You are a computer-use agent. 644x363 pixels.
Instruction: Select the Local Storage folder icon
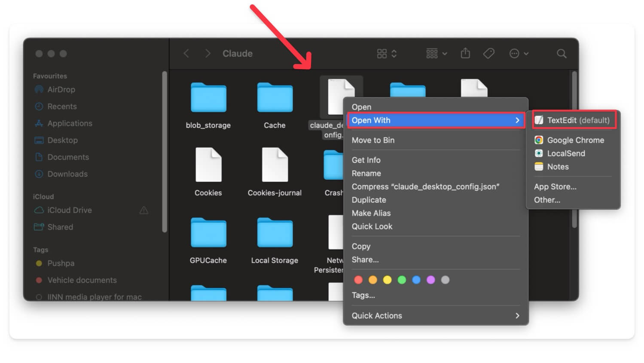(x=275, y=232)
